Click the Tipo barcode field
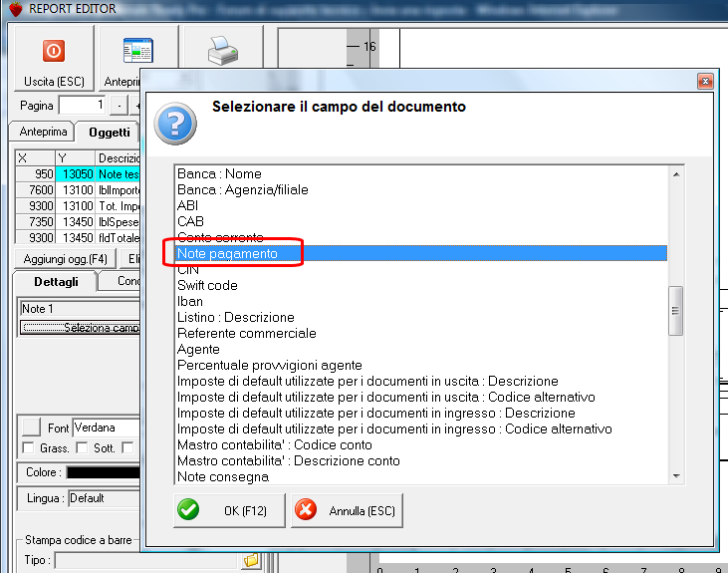The height and width of the screenshot is (573, 728). pos(146,560)
